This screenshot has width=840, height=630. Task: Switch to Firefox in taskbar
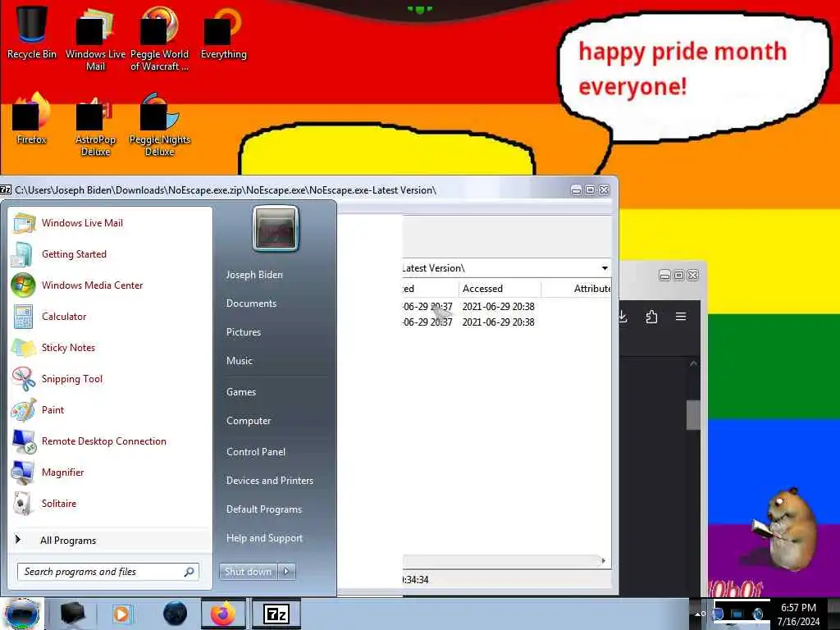pyautogui.click(x=223, y=614)
